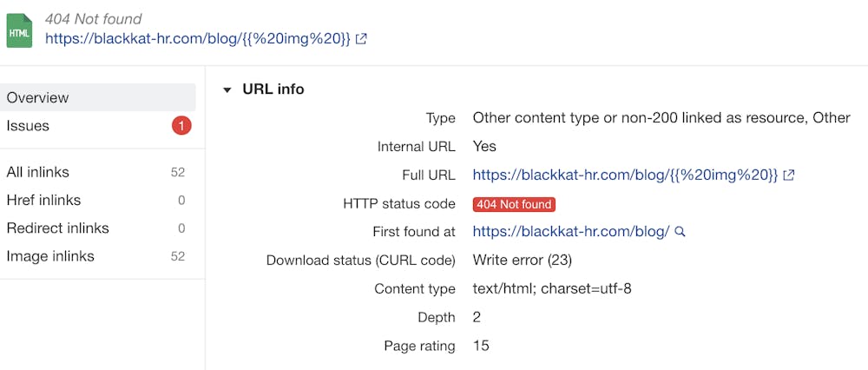The width and height of the screenshot is (868, 370).
Task: Click the Write error (23) value
Action: coord(522,260)
